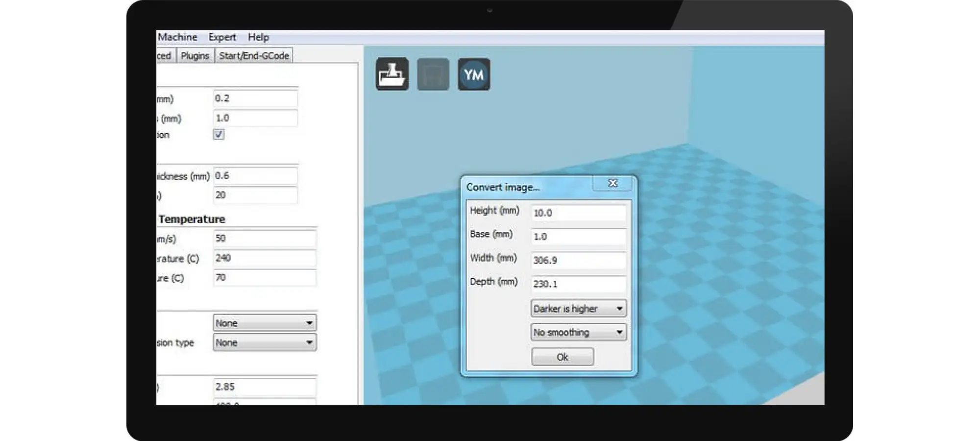Open the Help menu
Viewport: 980px width, 441px height.
[258, 37]
